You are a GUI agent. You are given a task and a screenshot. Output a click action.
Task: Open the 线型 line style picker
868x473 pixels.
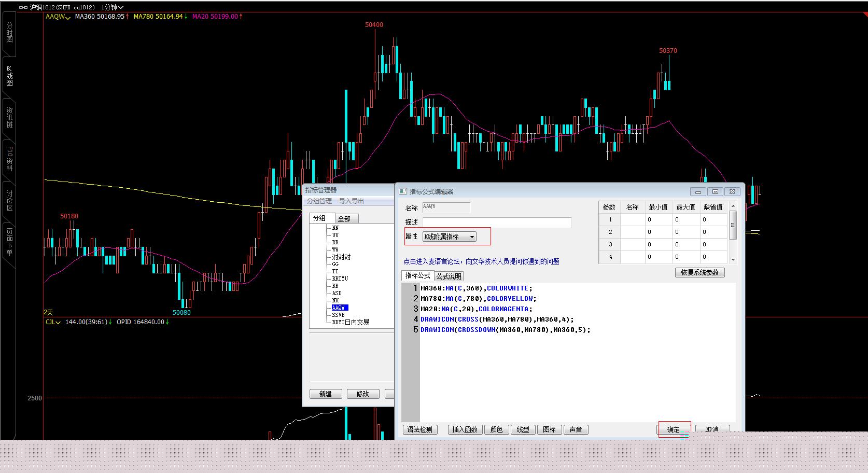pyautogui.click(x=523, y=429)
